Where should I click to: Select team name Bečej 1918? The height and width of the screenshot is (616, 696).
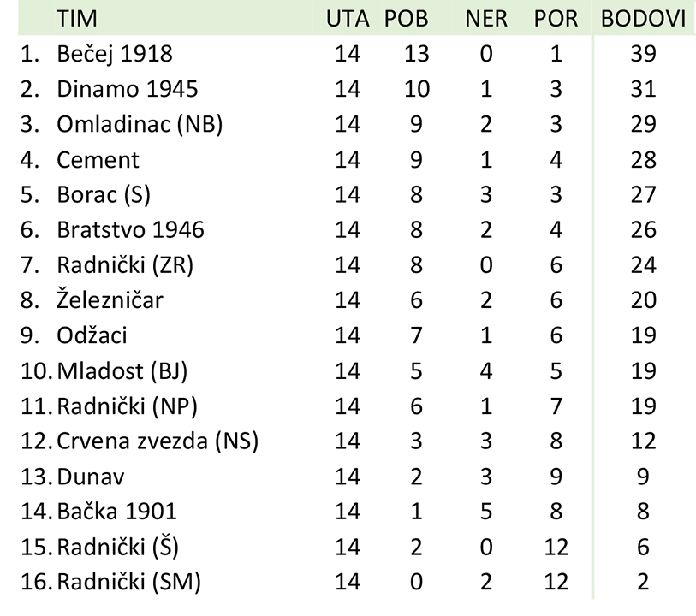tap(115, 54)
